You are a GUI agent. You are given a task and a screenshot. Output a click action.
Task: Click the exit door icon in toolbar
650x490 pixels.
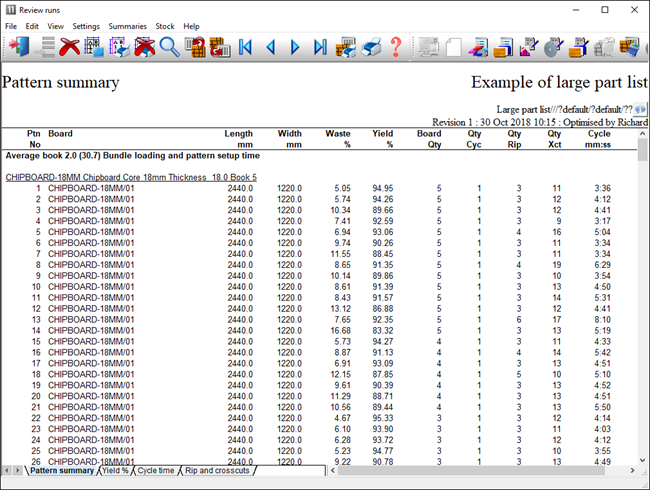(x=19, y=47)
